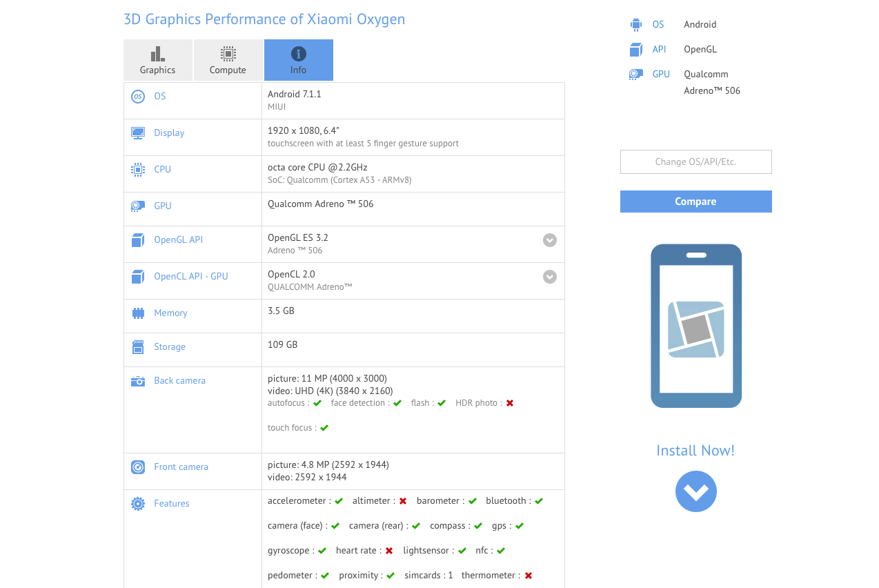
Task: Click the OpenGL API label
Action: (x=179, y=240)
